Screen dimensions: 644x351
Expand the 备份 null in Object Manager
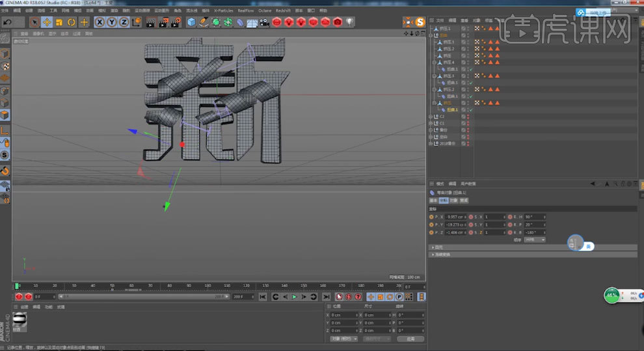(431, 130)
